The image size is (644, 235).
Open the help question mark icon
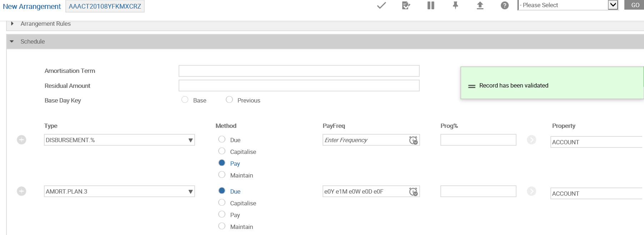(x=504, y=5)
